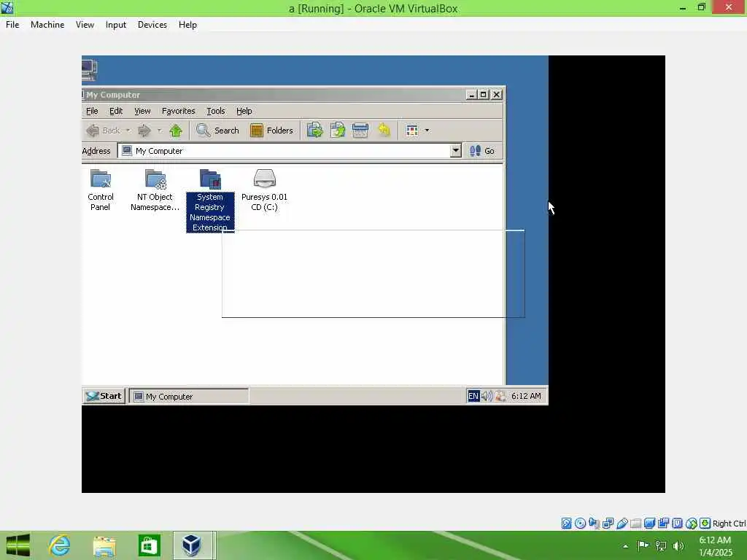Open the VirtualBox Input menu

click(116, 25)
